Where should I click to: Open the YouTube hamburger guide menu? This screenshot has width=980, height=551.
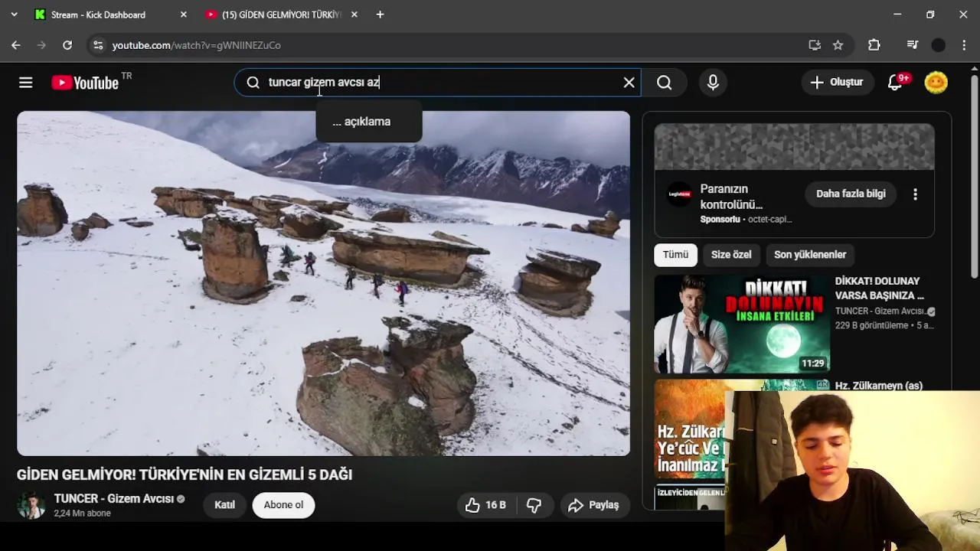pos(26,83)
